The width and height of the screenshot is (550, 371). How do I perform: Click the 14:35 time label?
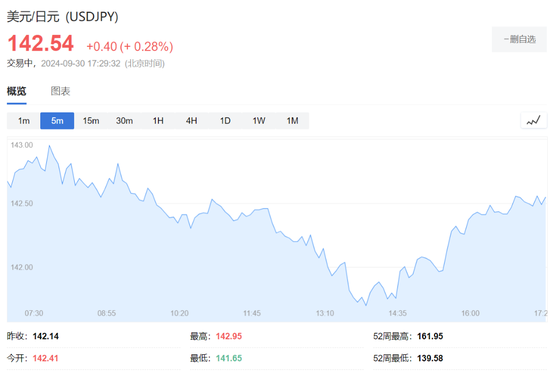point(397,313)
